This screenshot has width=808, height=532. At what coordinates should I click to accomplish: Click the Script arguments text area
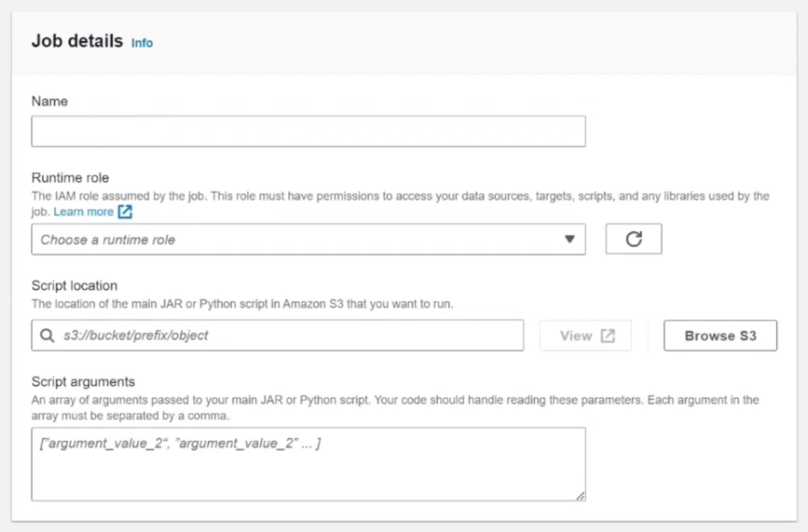[x=307, y=463]
